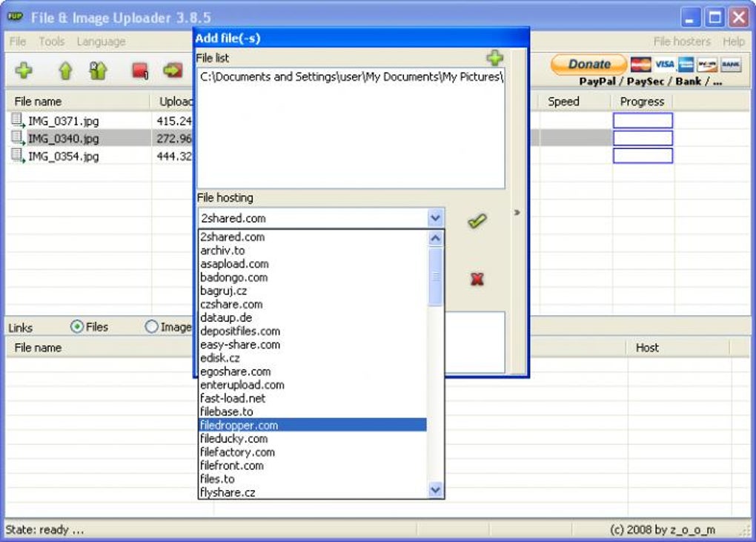Choose 2shared.com in the dropdown list

[x=313, y=237]
